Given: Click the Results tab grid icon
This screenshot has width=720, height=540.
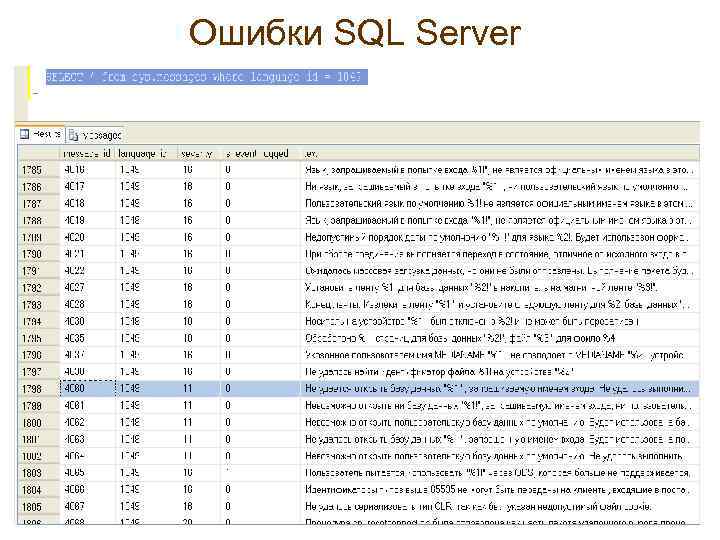Looking at the screenshot, I should tap(25, 134).
